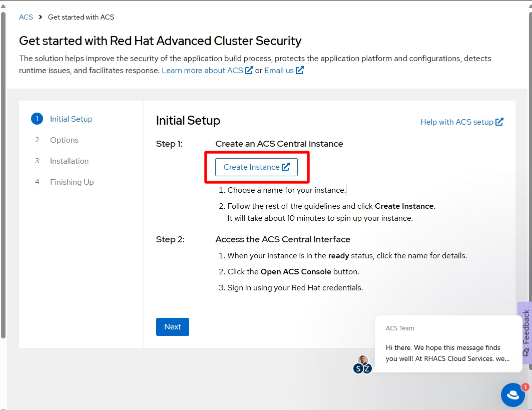Click the Next button

point(172,326)
